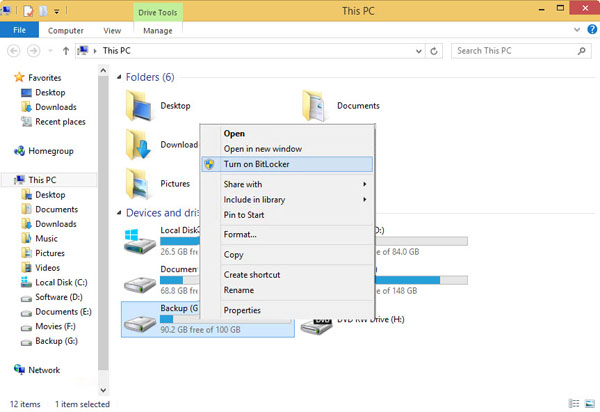Click the New folder quick access icon
Viewport: 600px width, 412px height.
pyautogui.click(x=43, y=11)
